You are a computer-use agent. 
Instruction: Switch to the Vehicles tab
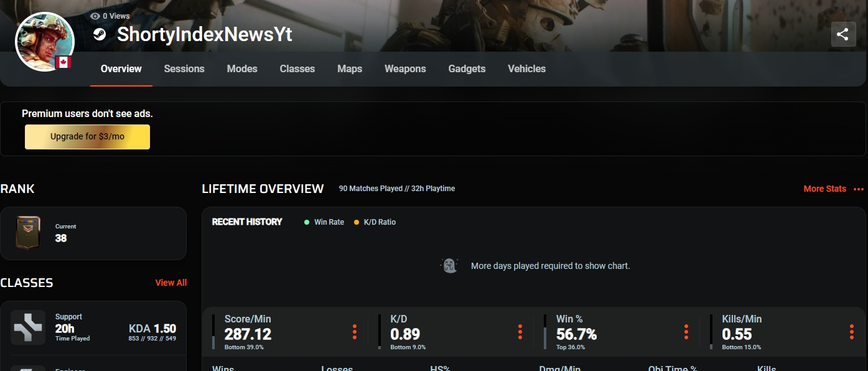(x=527, y=68)
